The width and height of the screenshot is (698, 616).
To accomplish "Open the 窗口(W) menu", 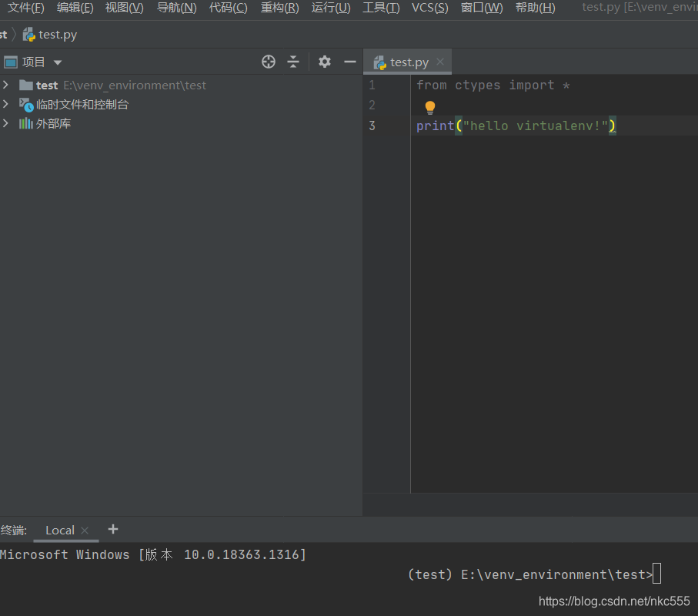I will pos(482,8).
